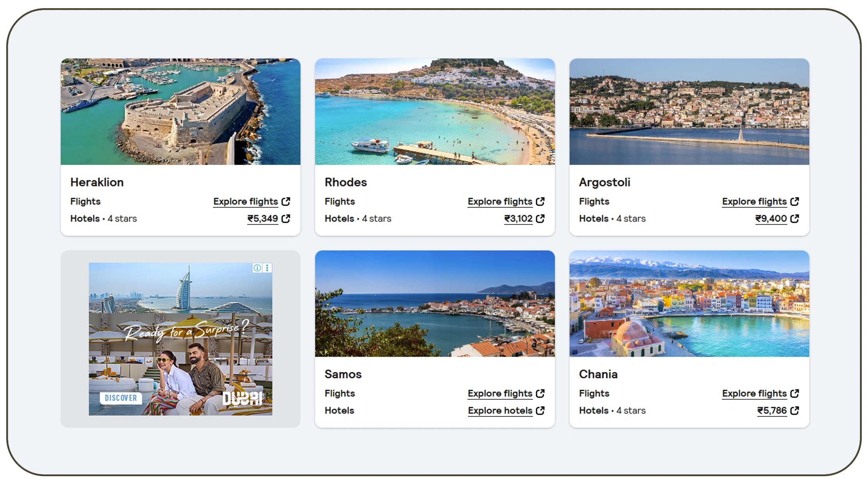Click the external-link icon beside Heraklion flights
This screenshot has width=868, height=484.
pyautogui.click(x=285, y=201)
